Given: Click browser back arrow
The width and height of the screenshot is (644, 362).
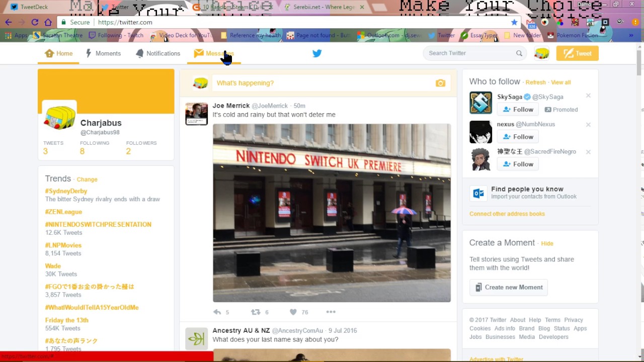Looking at the screenshot, I should point(9,22).
